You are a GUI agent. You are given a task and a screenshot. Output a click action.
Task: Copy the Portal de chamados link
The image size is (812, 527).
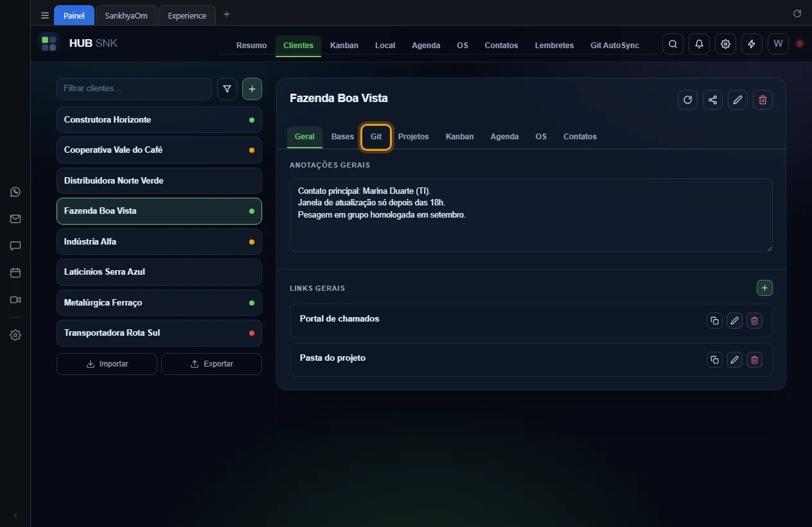point(714,321)
